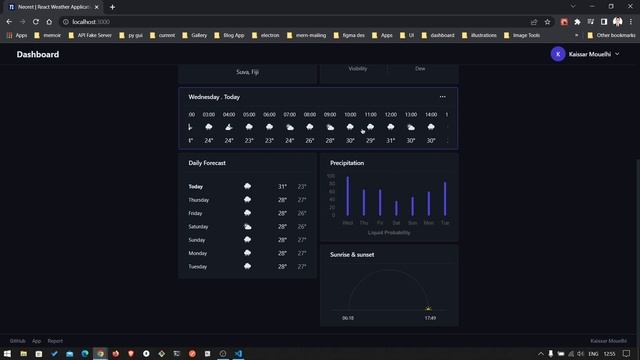Open the dashboard bookmark folder
640x360 pixels.
tap(438, 36)
